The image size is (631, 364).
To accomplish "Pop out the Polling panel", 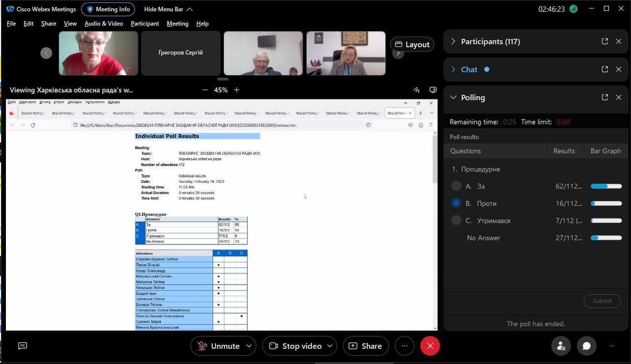I will 605,98.
